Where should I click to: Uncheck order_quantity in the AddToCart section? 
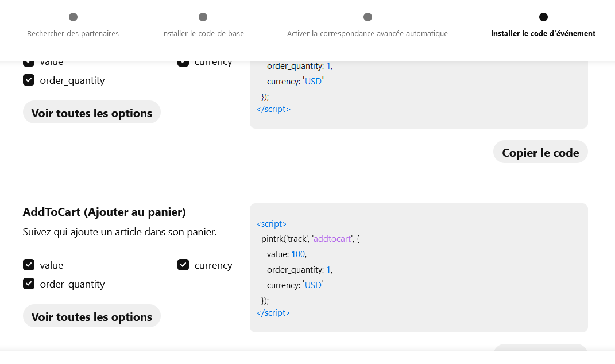(29, 284)
